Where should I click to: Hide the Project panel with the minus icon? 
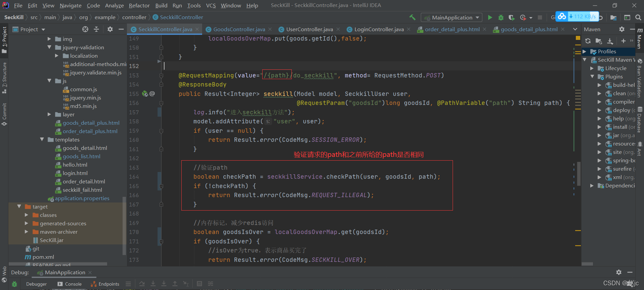point(121,29)
